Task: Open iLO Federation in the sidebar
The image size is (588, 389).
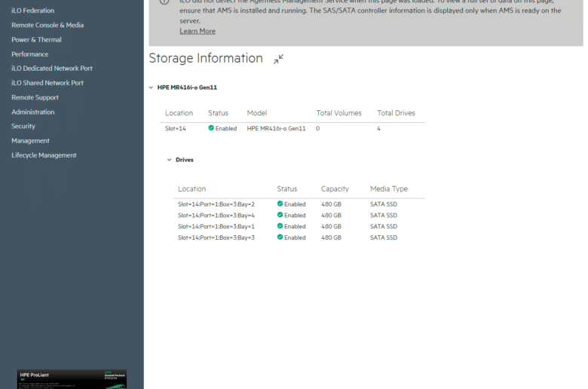Action: [32, 11]
